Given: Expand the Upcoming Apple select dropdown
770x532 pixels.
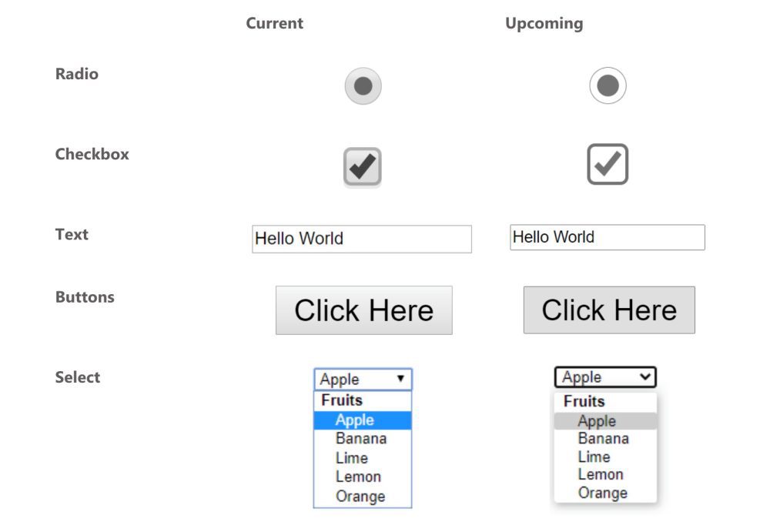Looking at the screenshot, I should pos(605,377).
